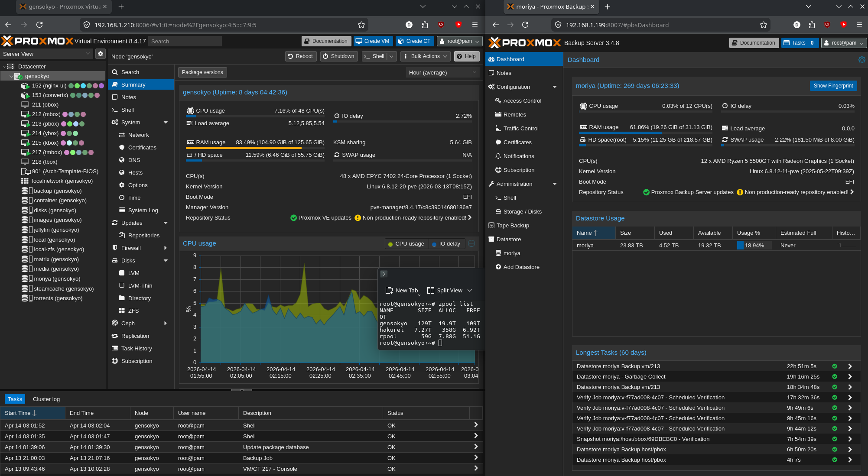Viewport: 868px width, 476px height.
Task: Click the Add Datastore plus icon
Action: pyautogui.click(x=498, y=267)
